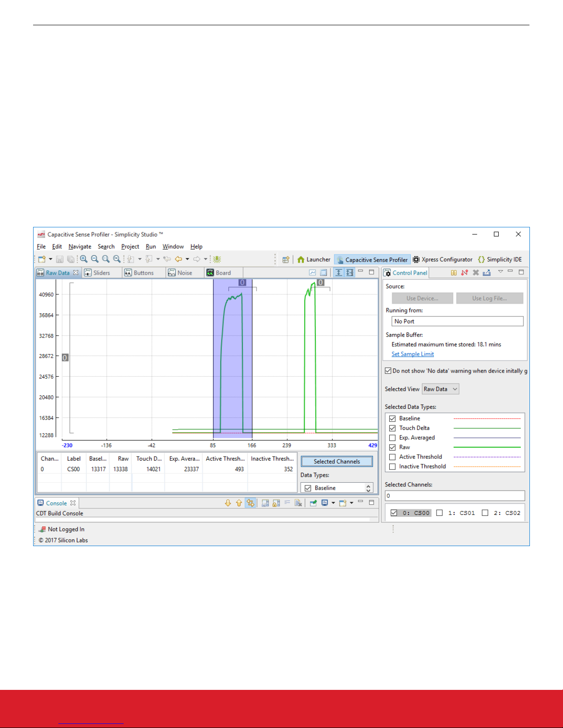Click the fit-all-channels icon next to vertical fit
The height and width of the screenshot is (728, 563).
coord(350,272)
